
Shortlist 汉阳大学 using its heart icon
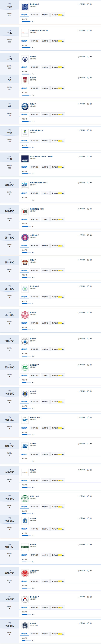click(x=79, y=104)
